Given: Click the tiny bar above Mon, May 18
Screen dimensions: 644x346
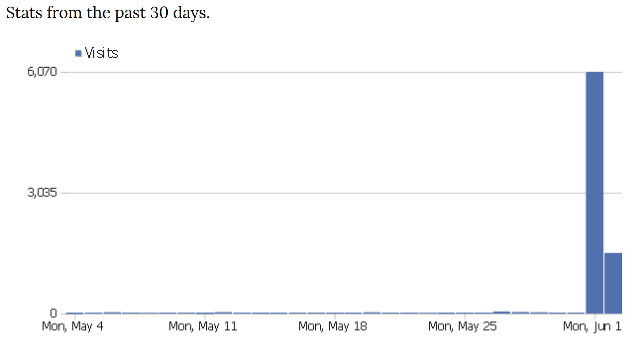Looking at the screenshot, I should pos(335,313).
